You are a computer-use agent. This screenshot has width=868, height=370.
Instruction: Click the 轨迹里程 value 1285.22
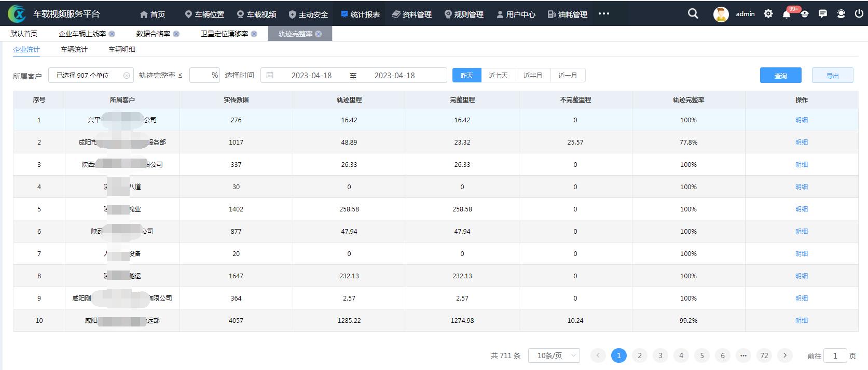click(x=349, y=320)
